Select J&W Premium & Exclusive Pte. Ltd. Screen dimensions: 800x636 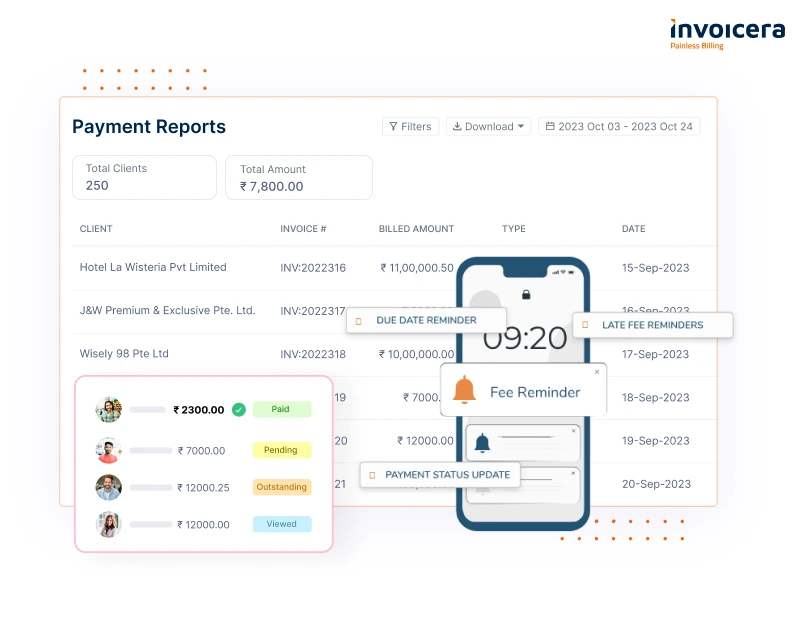tap(167, 311)
